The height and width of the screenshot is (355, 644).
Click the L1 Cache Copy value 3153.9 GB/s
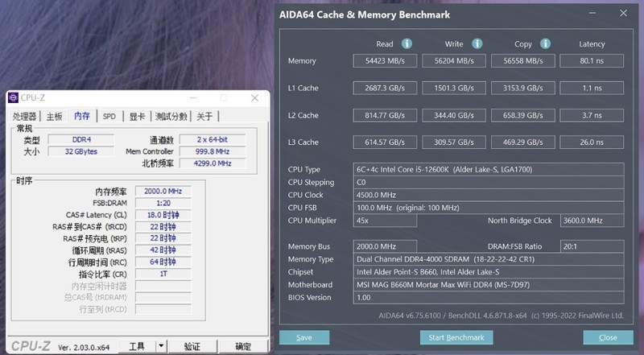click(x=522, y=88)
